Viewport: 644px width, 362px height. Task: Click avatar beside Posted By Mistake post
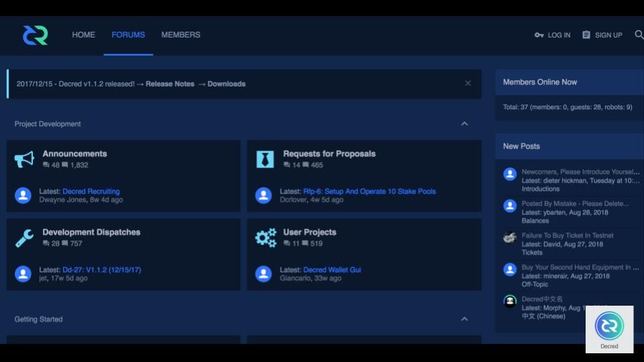click(510, 206)
